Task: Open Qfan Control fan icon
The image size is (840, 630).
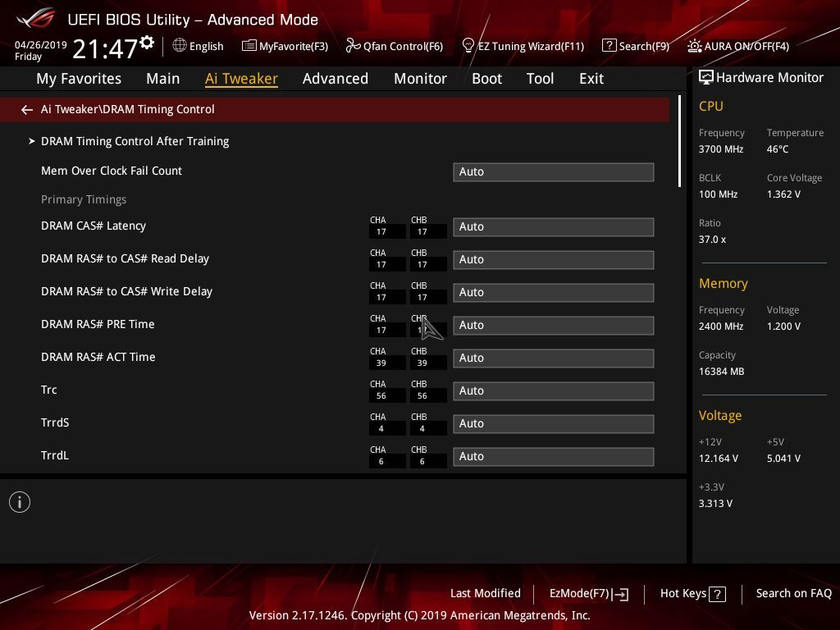Action: tap(353, 46)
